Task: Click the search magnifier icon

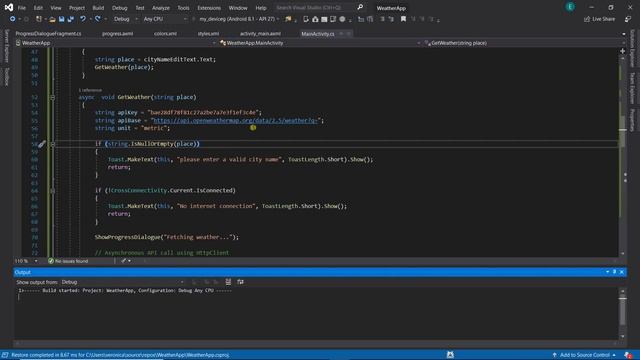Action: tap(360, 7)
